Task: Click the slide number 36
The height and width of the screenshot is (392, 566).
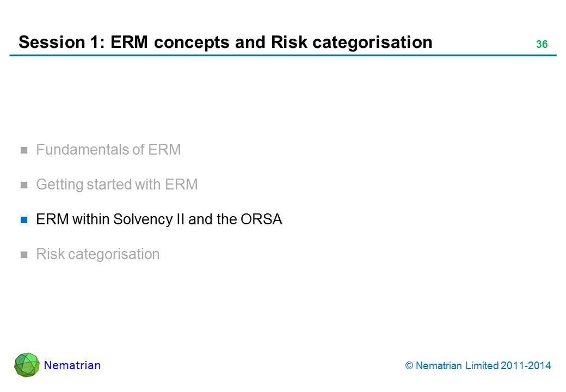Action: [x=542, y=45]
